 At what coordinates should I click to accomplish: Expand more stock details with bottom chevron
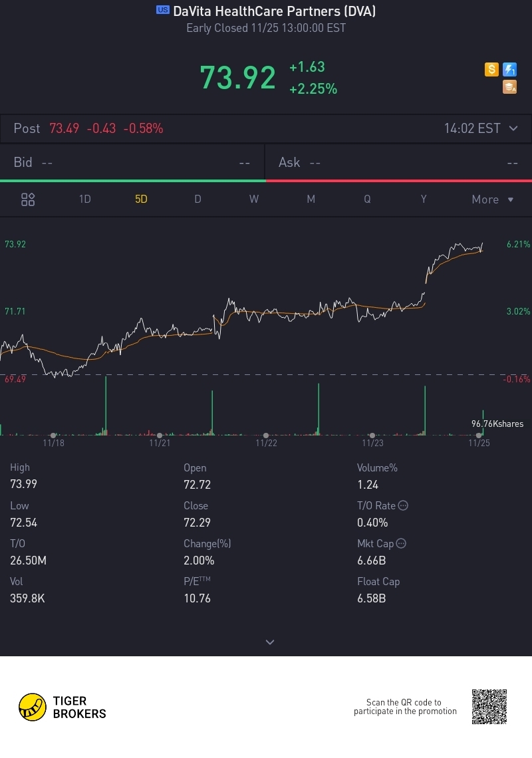coord(270,642)
